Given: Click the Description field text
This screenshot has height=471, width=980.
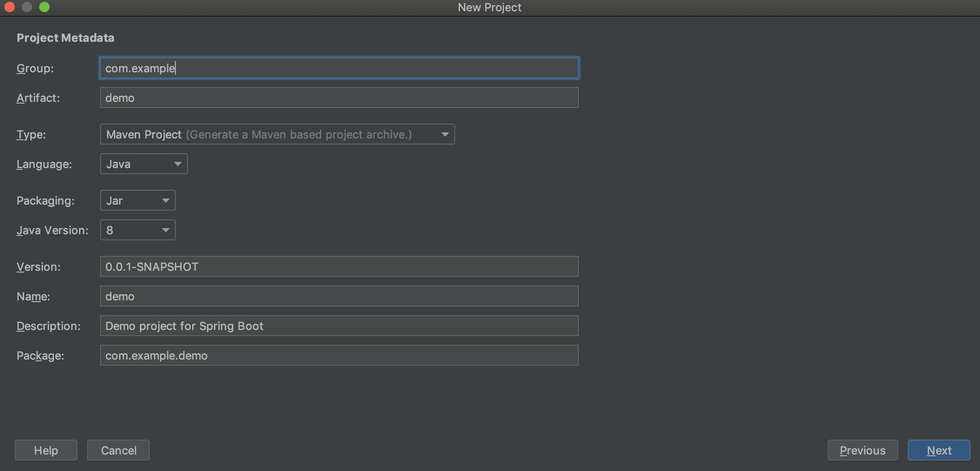Looking at the screenshot, I should click(x=185, y=325).
